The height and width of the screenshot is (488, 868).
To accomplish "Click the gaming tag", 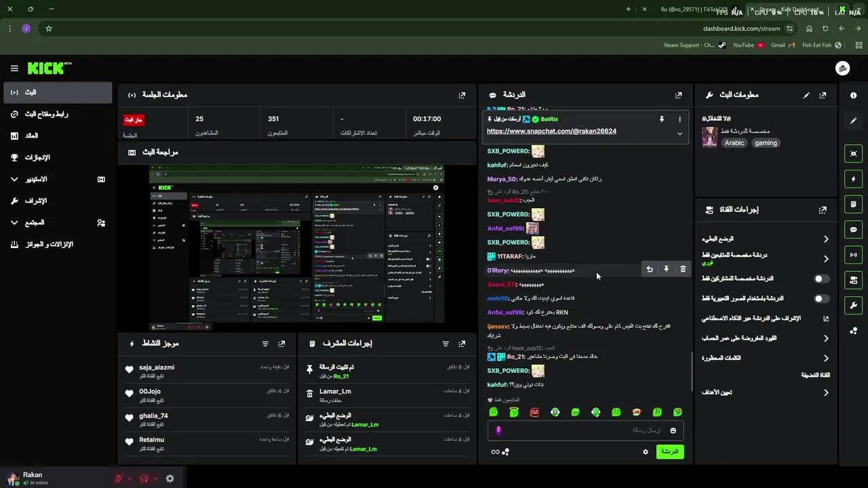I will [766, 143].
